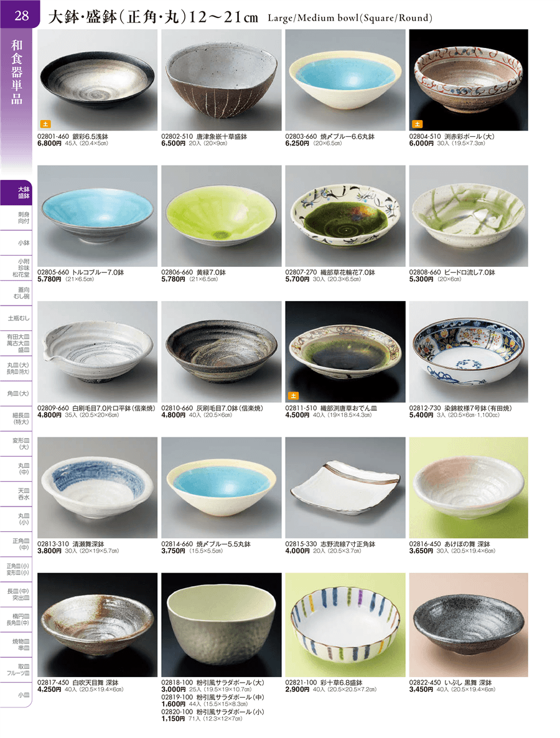Click the orange 土 badge on bowl 02811-510
The image size is (560, 738).
tap(293, 396)
